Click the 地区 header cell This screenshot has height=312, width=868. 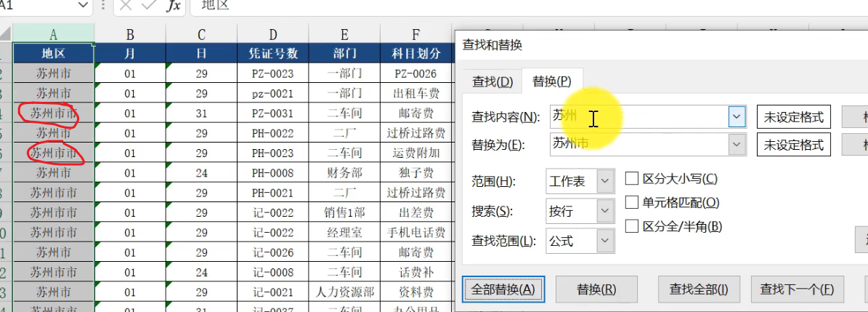pos(53,54)
